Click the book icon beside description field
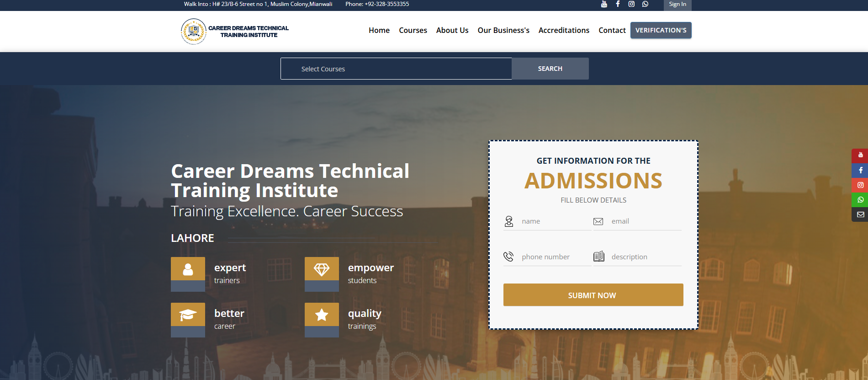 598,256
